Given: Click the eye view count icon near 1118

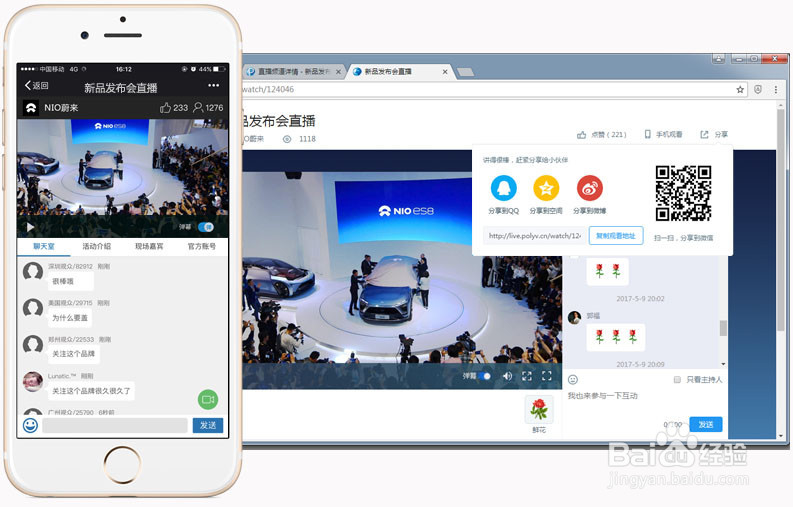Looking at the screenshot, I should point(287,139).
